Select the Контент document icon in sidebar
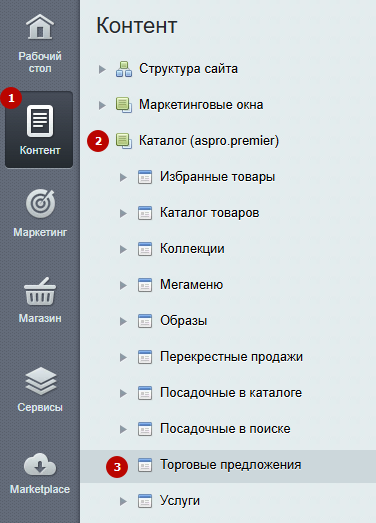Viewport: 376px width, 523px height. pos(40,121)
